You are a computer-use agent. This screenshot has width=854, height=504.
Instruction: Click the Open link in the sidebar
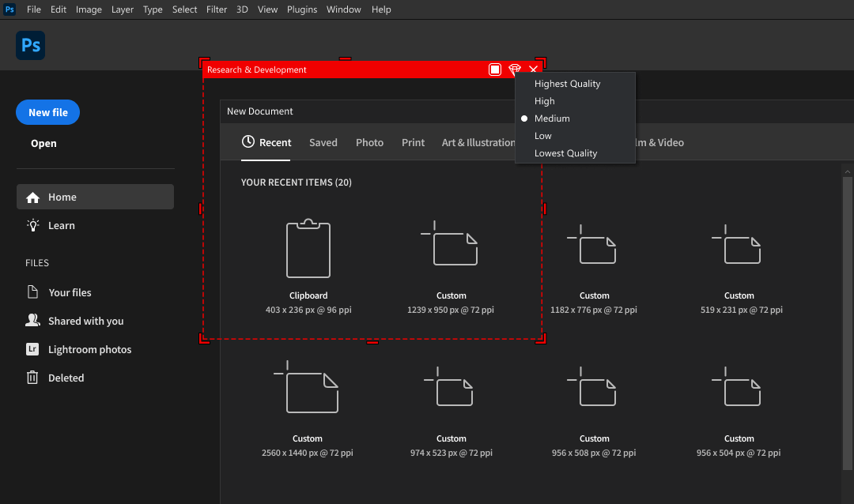pos(43,143)
